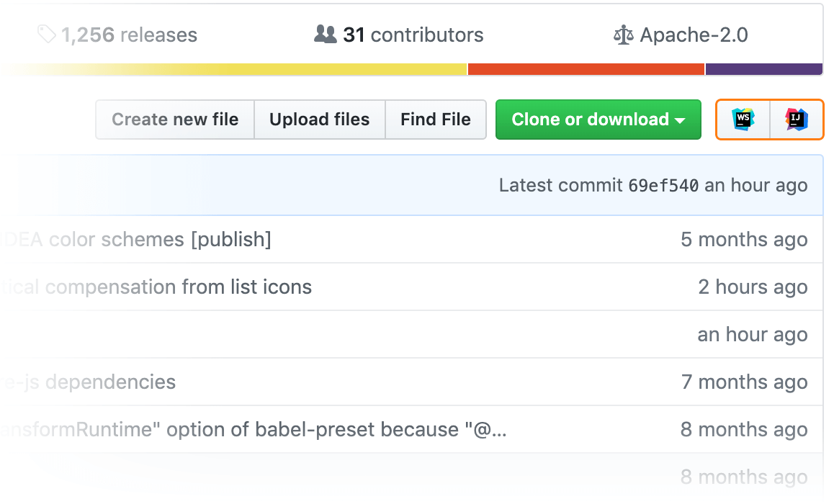The height and width of the screenshot is (504, 834).
Task: View the Apache-2.0 license
Action: [x=694, y=35]
